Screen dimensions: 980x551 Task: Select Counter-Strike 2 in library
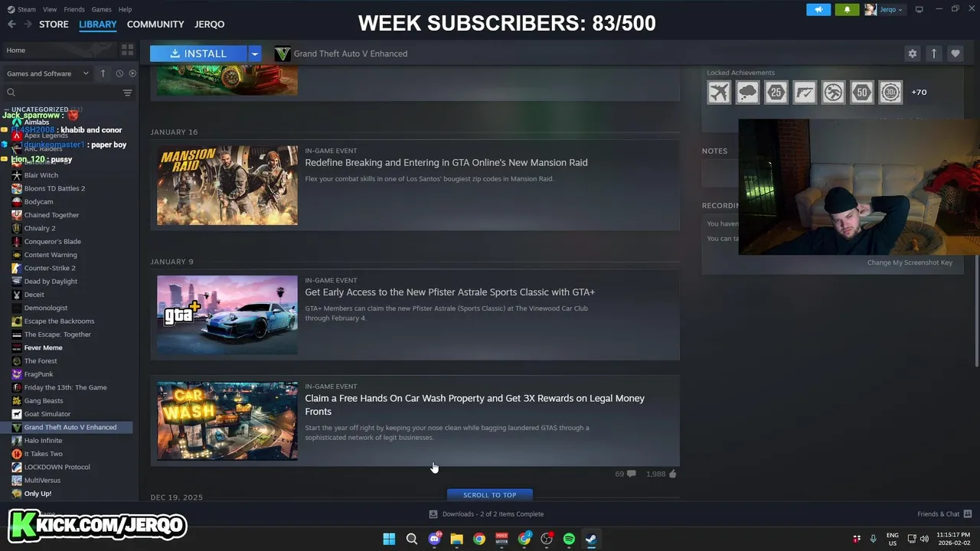point(50,268)
